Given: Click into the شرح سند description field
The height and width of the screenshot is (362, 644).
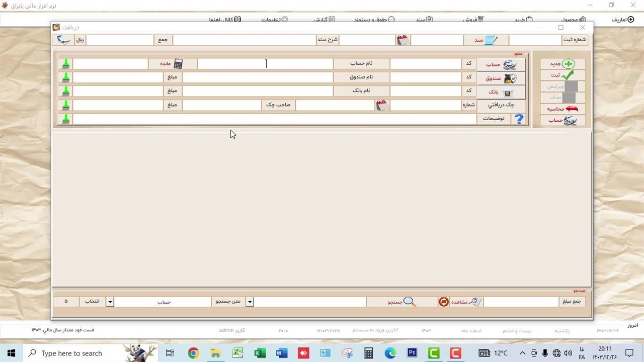Looking at the screenshot, I should (x=244, y=40).
